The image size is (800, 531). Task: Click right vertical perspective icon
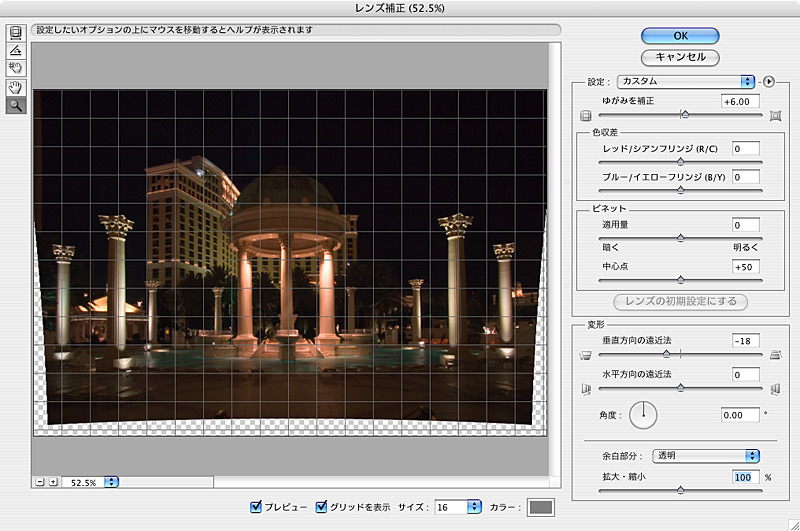tap(776, 355)
